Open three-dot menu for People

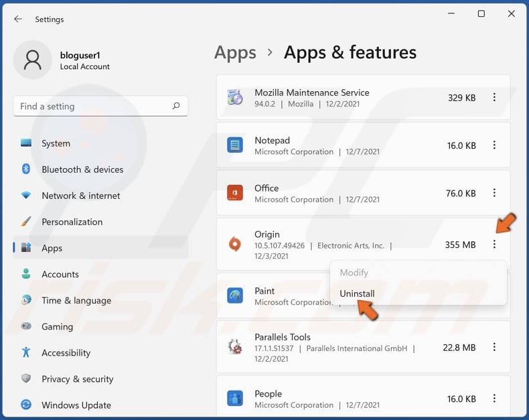click(494, 399)
